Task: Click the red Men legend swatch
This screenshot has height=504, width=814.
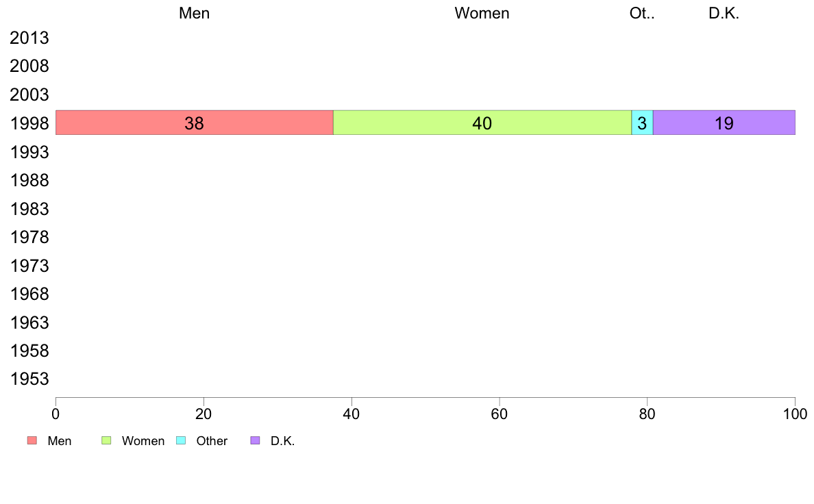Action: (x=32, y=440)
